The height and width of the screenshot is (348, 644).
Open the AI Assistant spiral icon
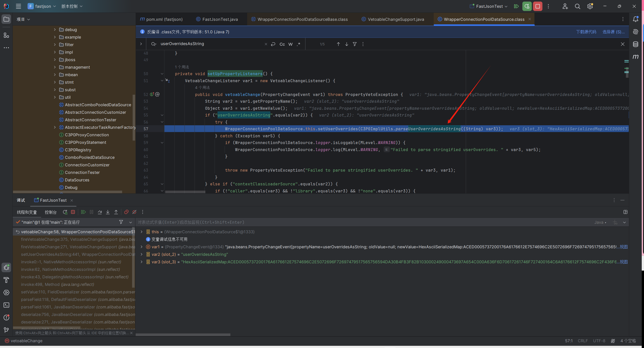[x=636, y=32]
